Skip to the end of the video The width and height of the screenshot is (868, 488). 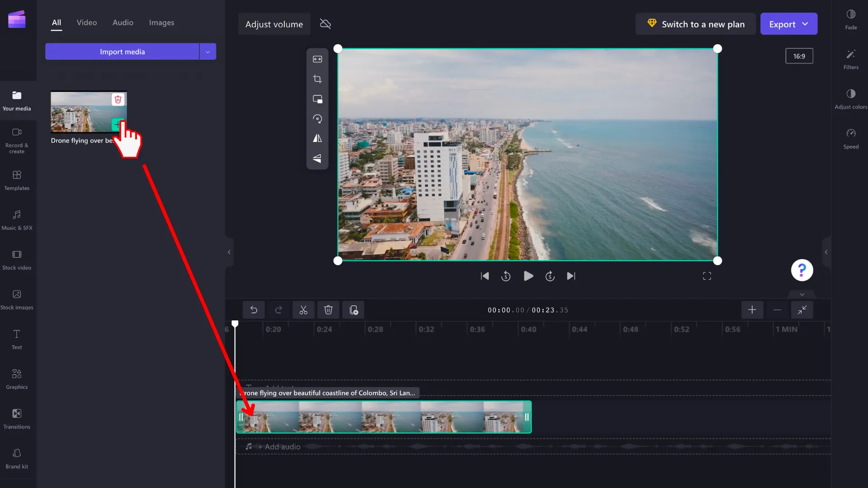(x=571, y=276)
